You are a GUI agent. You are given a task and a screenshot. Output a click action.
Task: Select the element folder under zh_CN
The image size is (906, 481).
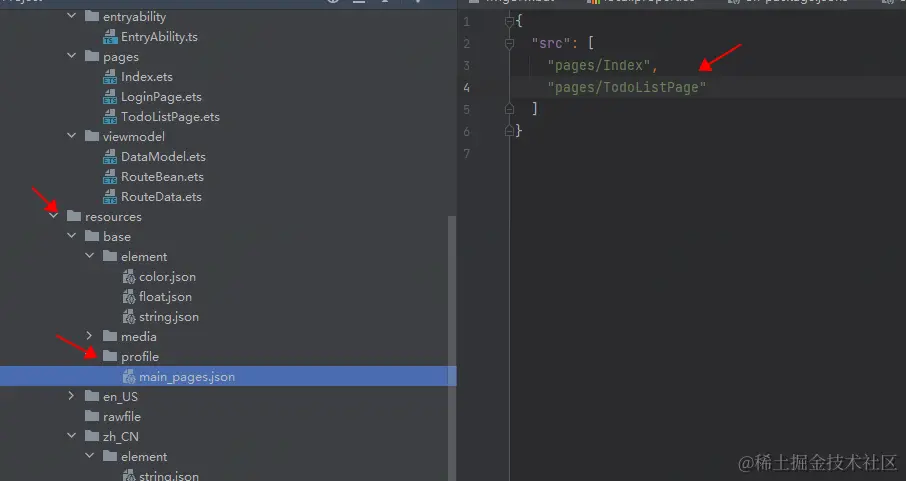[x=144, y=457]
